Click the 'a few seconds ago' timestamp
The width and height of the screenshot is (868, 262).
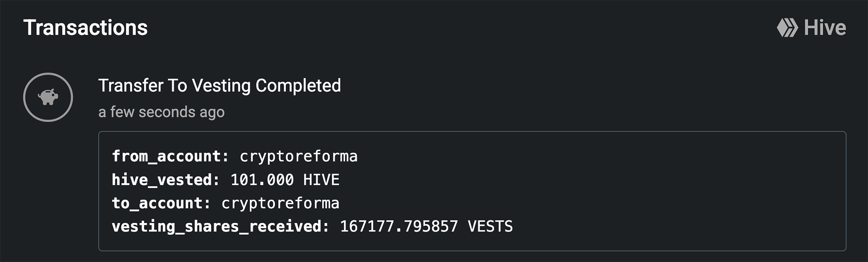(x=161, y=112)
